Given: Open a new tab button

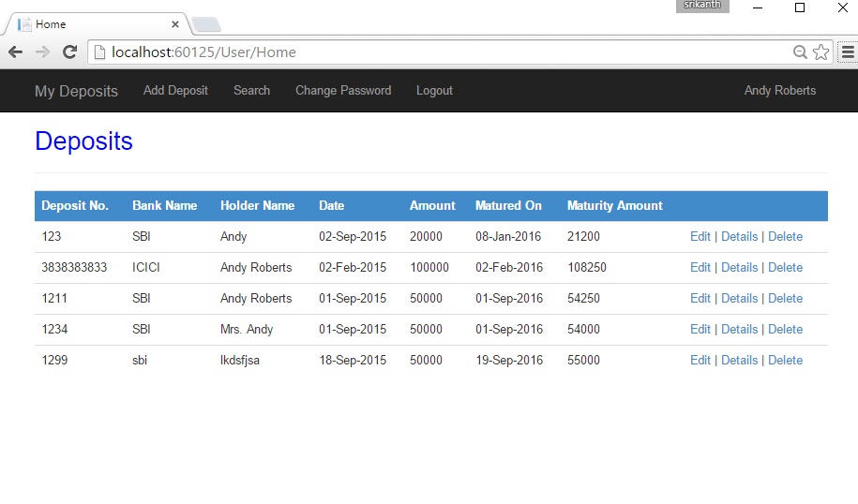Looking at the screenshot, I should pos(206,24).
